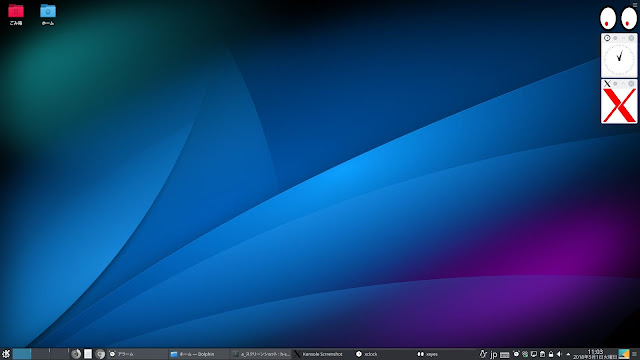Screen dimensions: 640x360
Task: Open the virtual keyboard tray icon
Action: 504,354
